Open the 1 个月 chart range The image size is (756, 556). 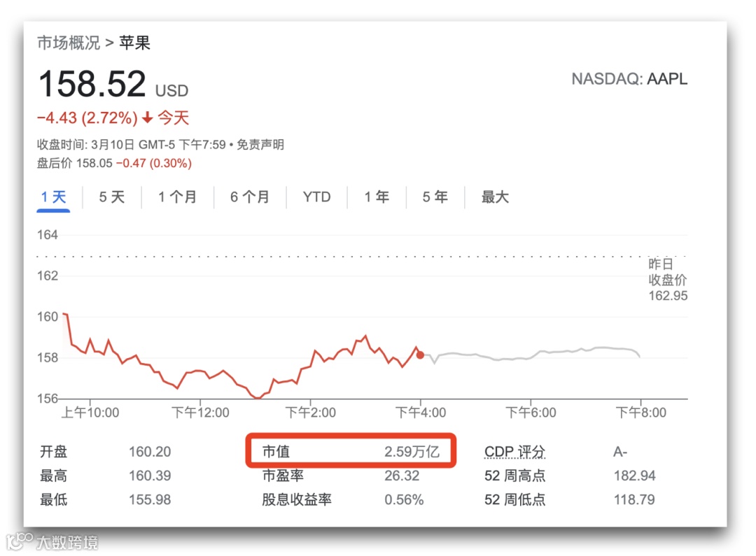click(177, 197)
